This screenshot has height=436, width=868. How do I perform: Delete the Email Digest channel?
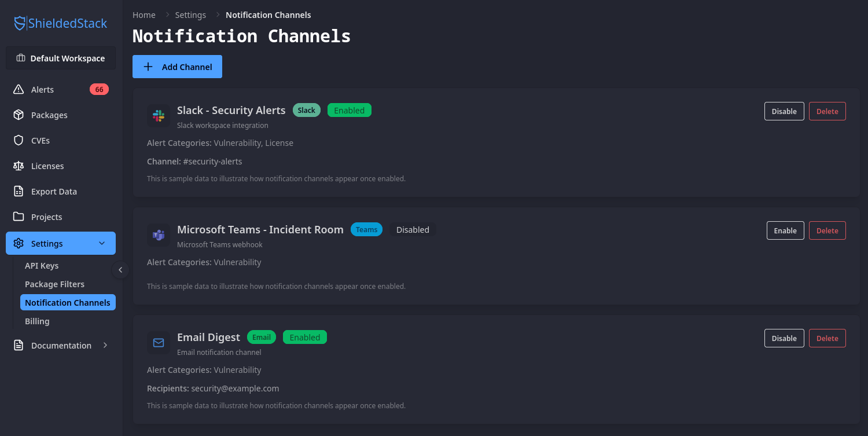[x=827, y=338]
